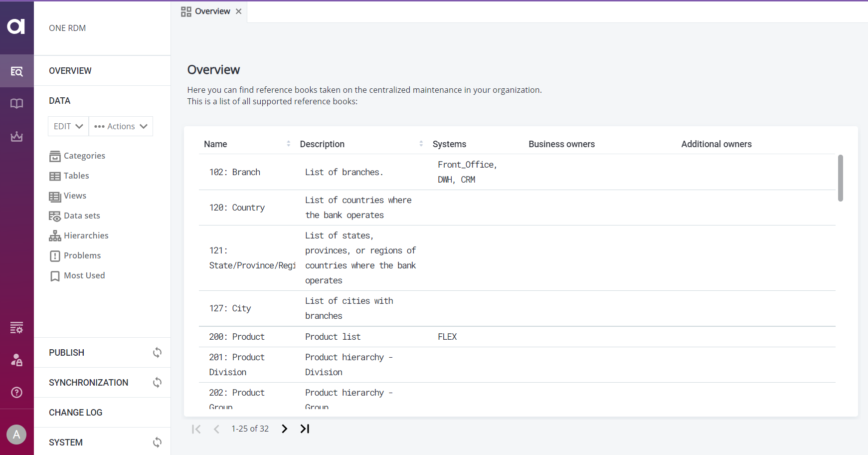Open the Most Used section
Image resolution: width=868 pixels, height=455 pixels.
pyautogui.click(x=84, y=275)
